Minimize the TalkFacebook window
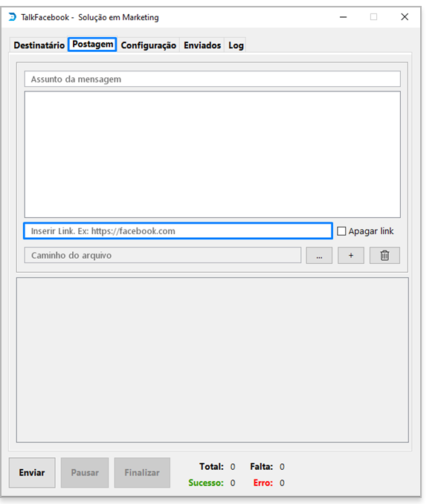 [x=343, y=16]
